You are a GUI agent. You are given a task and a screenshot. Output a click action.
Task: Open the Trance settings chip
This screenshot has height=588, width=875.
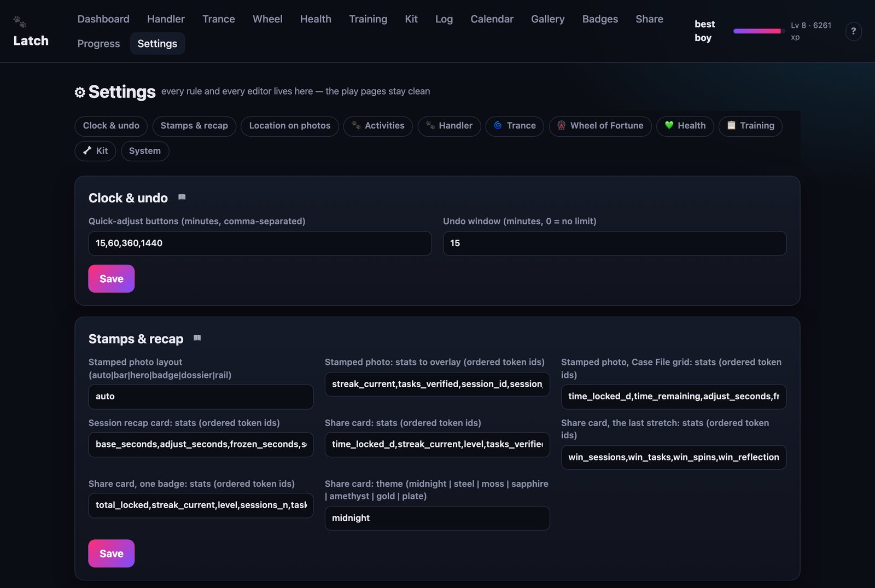click(x=515, y=126)
